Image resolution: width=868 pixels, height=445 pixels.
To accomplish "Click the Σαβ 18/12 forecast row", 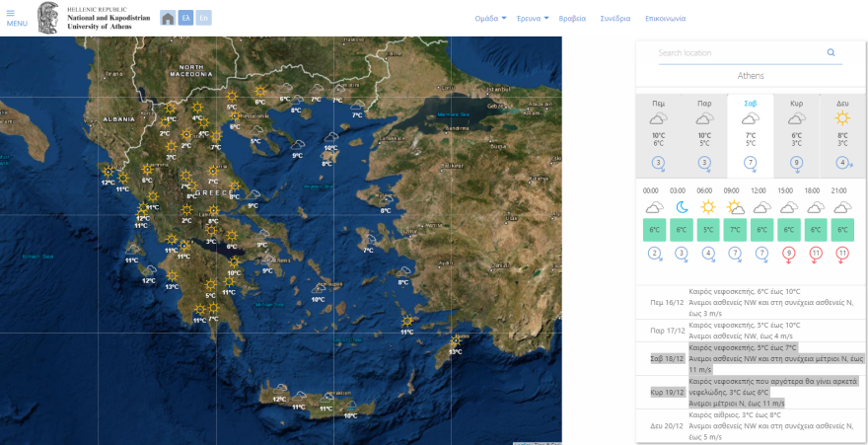I will tap(751, 358).
